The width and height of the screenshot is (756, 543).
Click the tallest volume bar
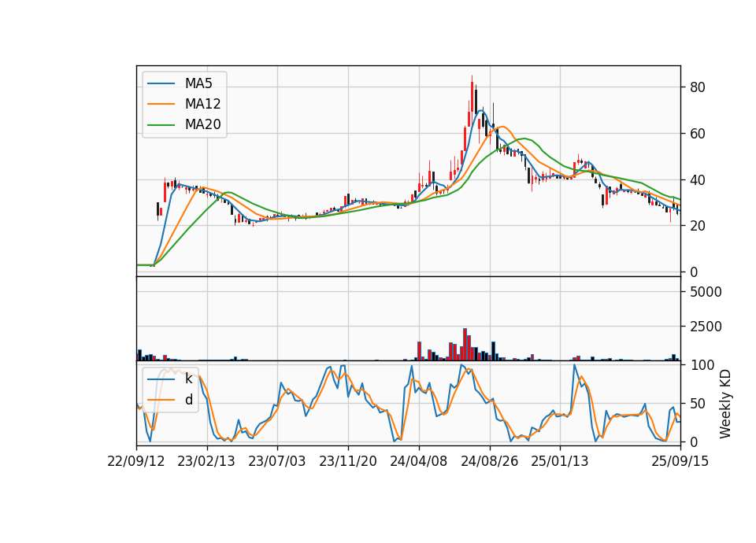point(465,345)
